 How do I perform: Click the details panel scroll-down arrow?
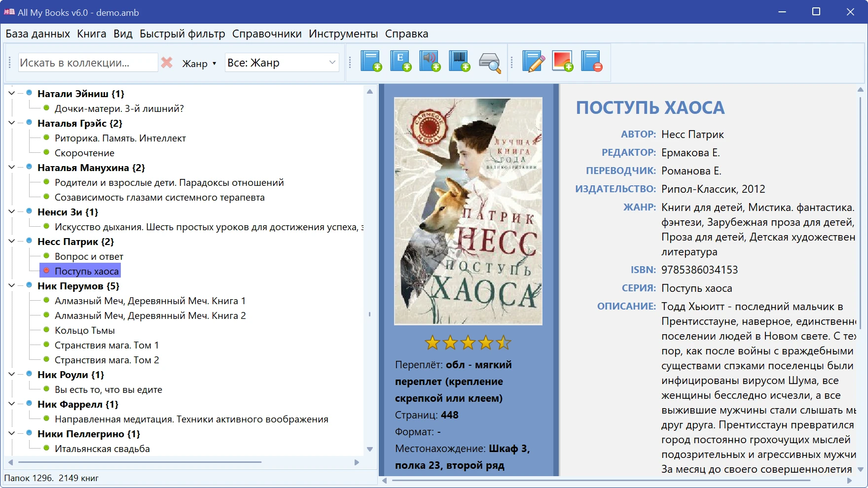(x=860, y=469)
